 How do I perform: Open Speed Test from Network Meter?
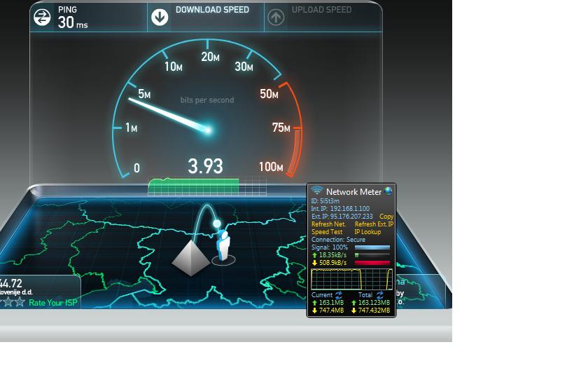pos(326,232)
